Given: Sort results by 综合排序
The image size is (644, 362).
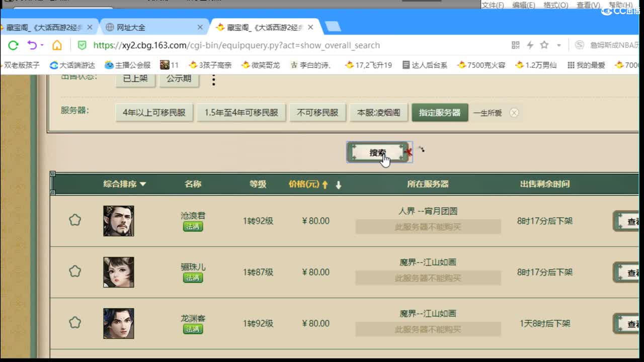Looking at the screenshot, I should pyautogui.click(x=125, y=184).
